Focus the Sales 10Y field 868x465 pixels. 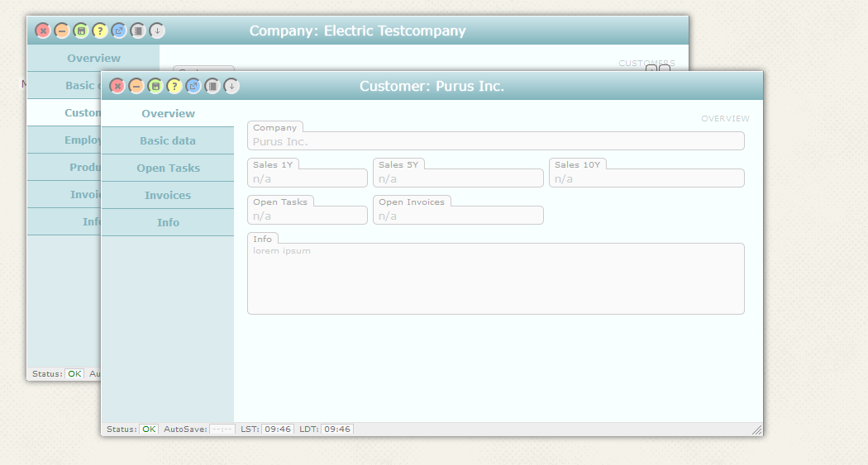[x=646, y=178]
